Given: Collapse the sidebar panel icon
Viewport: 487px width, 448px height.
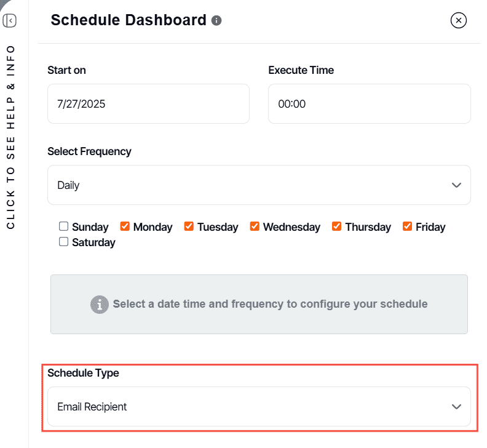Looking at the screenshot, I should tap(10, 21).
